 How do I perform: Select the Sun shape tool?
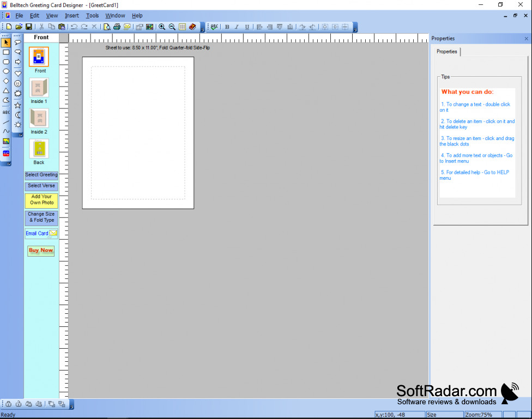[x=17, y=125]
